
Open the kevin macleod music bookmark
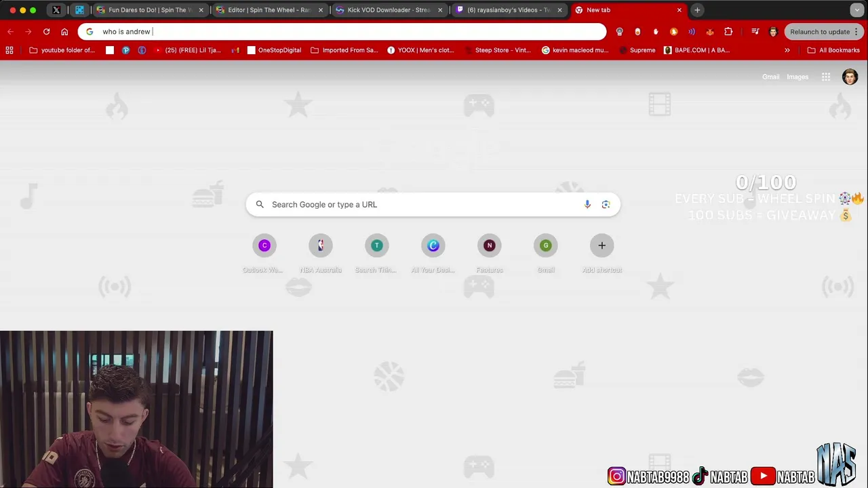(574, 50)
